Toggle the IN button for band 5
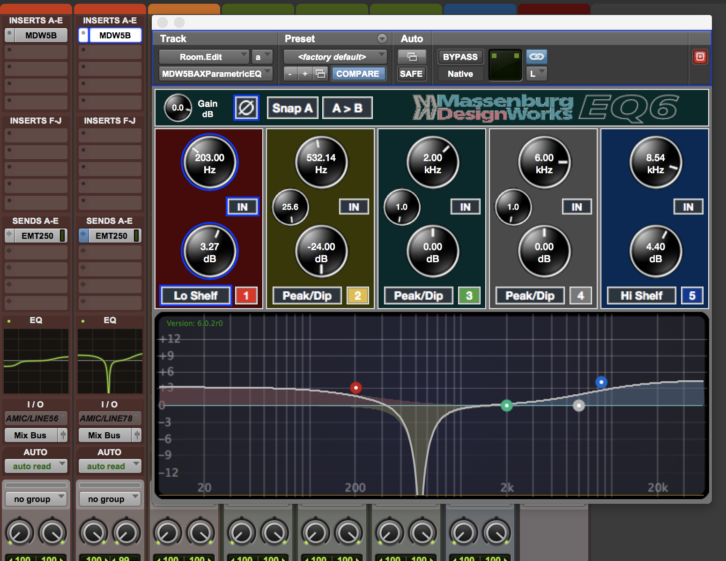Viewport: 726px width, 561px height. [688, 207]
